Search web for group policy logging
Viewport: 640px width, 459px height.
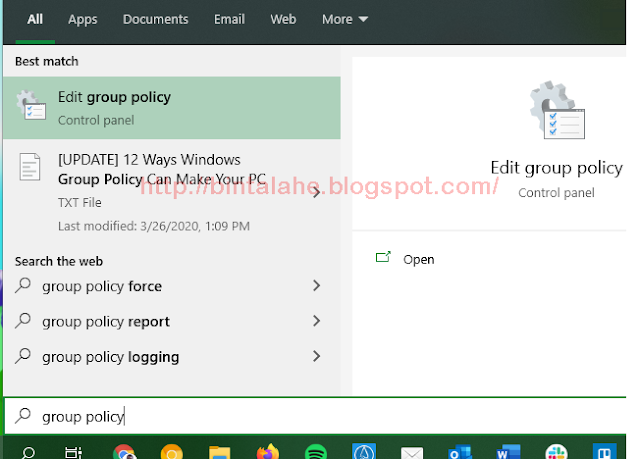tap(110, 357)
